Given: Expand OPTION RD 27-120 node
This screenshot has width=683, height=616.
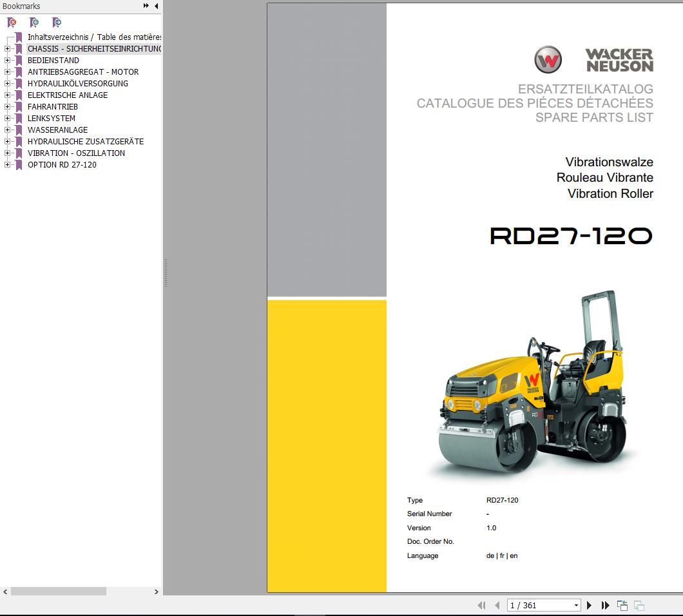Looking at the screenshot, I should [7, 165].
